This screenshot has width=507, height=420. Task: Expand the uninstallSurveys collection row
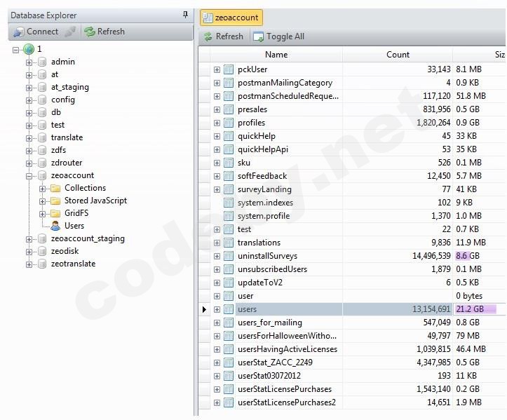click(x=217, y=257)
